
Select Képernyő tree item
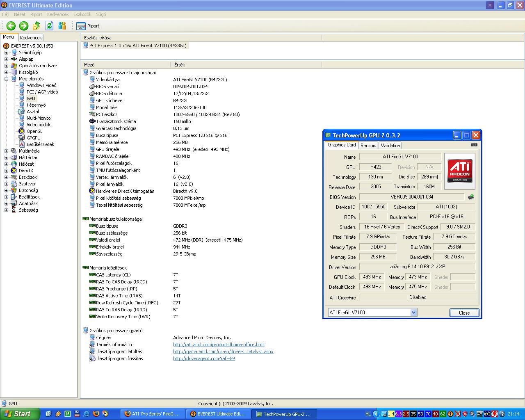pyautogui.click(x=36, y=105)
